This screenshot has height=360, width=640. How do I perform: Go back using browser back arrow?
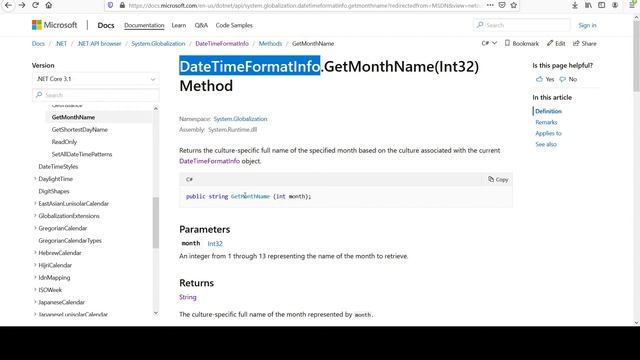pos(9,5)
